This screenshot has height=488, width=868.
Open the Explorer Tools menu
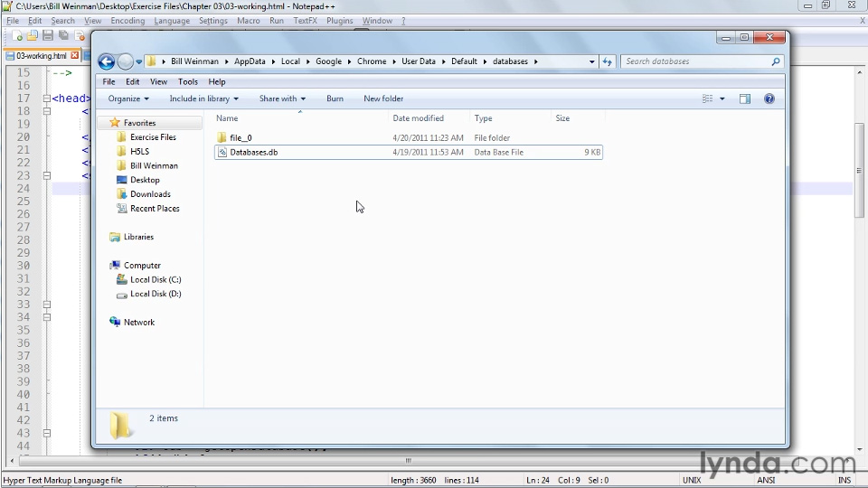pyautogui.click(x=188, y=81)
